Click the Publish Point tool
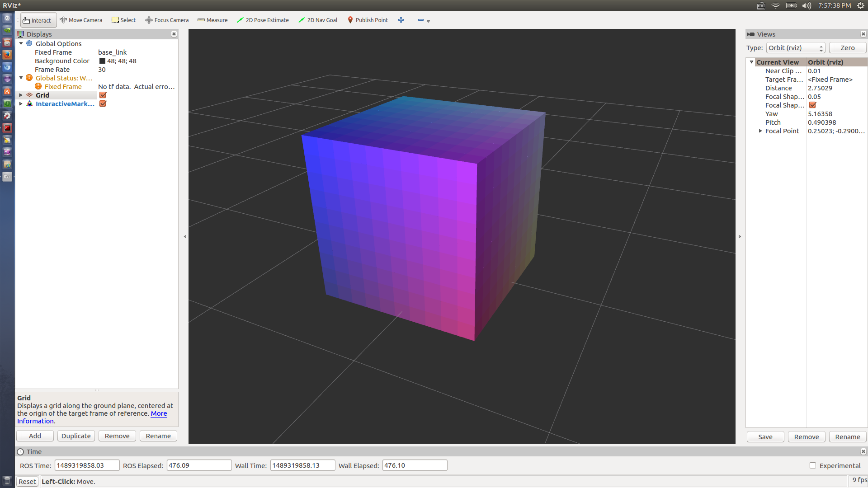Image resolution: width=868 pixels, height=488 pixels. tap(368, 20)
